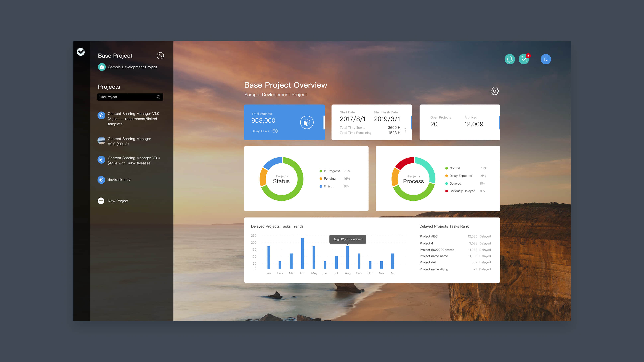The width and height of the screenshot is (644, 362).
Task: Click the checkmark app logo
Action: pyautogui.click(x=81, y=52)
